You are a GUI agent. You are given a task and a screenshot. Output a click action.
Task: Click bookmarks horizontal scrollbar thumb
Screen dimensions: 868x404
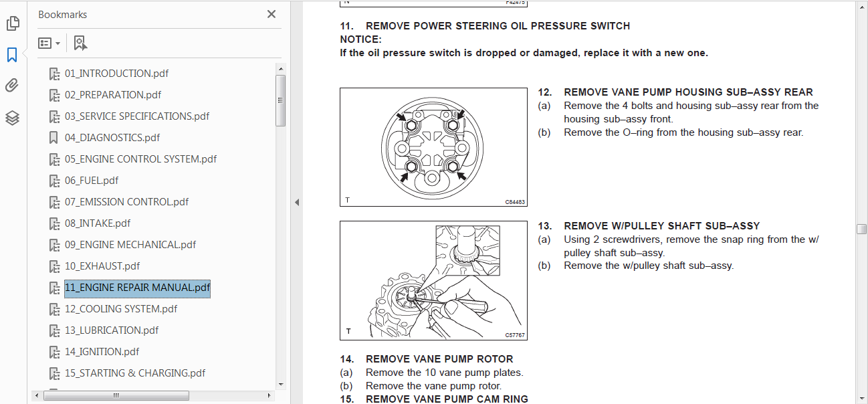(116, 395)
